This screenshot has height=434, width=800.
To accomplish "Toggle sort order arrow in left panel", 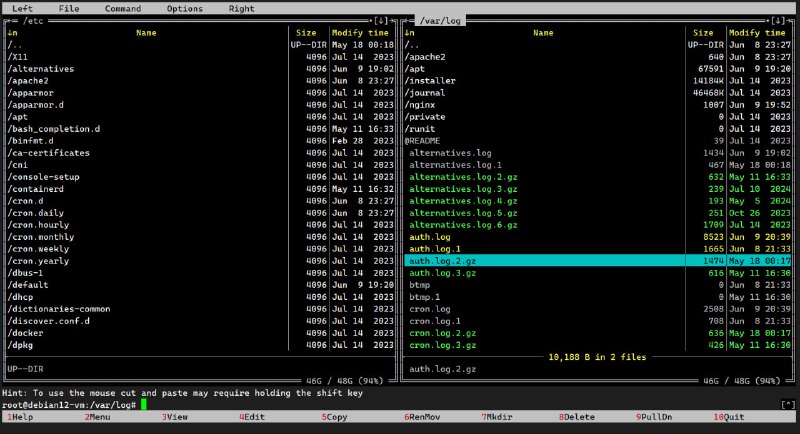I will click(12, 33).
